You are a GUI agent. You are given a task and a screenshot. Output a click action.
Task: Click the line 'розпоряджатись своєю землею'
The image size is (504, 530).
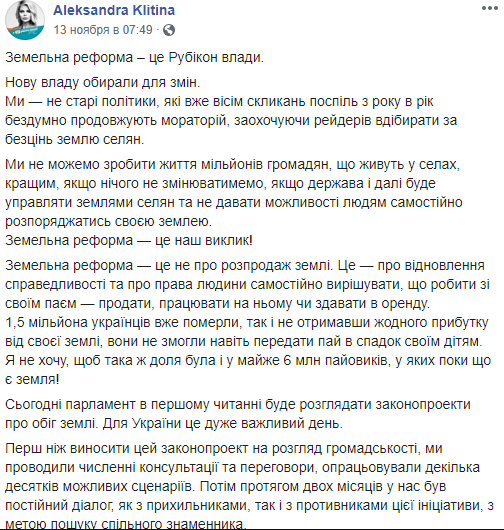coord(109,221)
